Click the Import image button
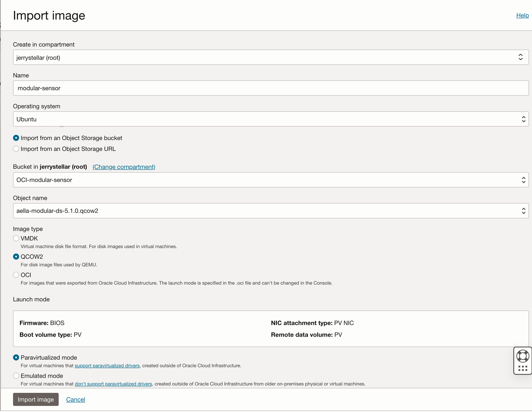The height and width of the screenshot is (412, 532). [36, 399]
